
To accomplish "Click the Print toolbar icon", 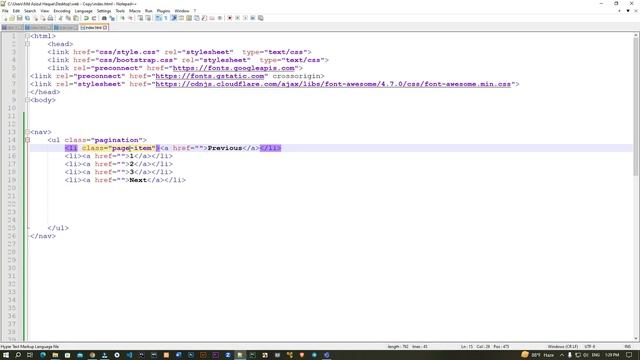I will [x=50, y=18].
